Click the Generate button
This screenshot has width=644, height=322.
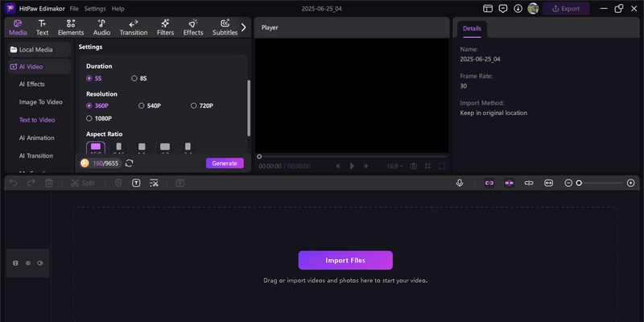(225, 163)
